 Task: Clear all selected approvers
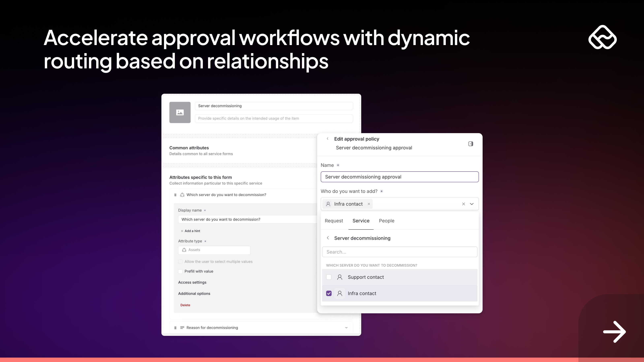click(463, 204)
